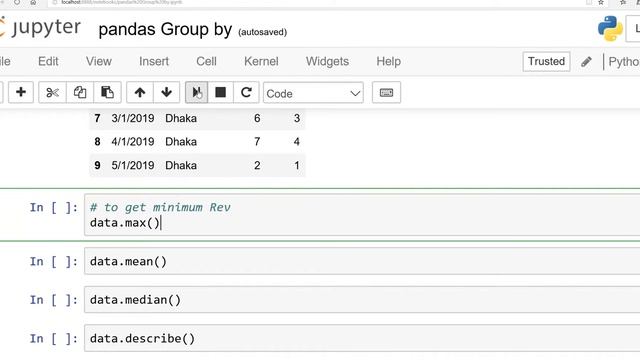Open the Insert menu
The width and height of the screenshot is (640, 360).
(154, 61)
